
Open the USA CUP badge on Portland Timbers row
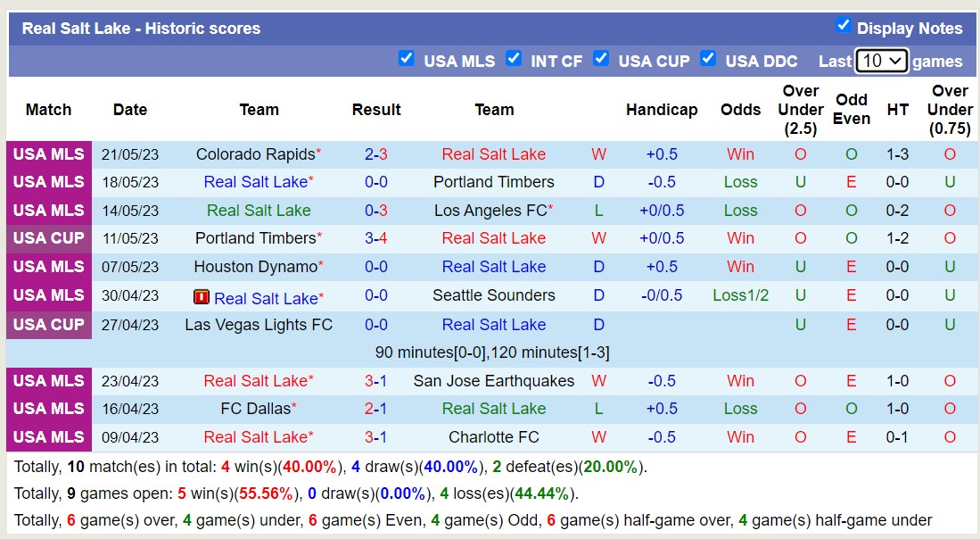click(48, 238)
